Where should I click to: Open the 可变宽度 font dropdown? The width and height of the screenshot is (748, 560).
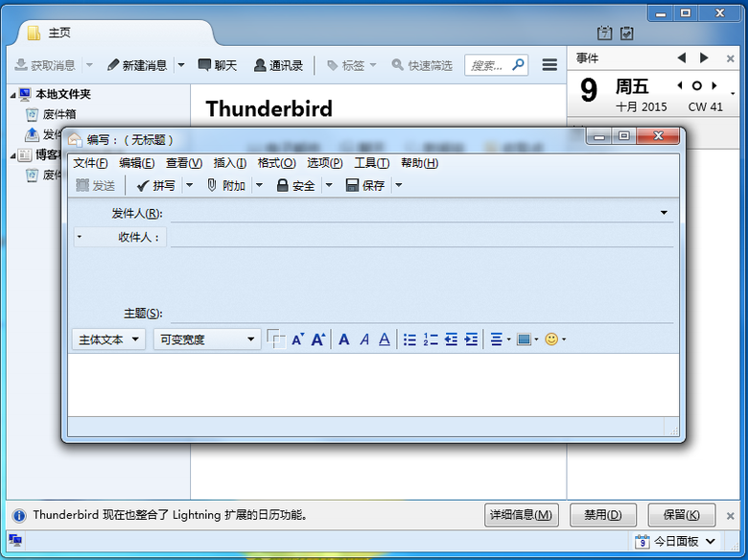(206, 339)
